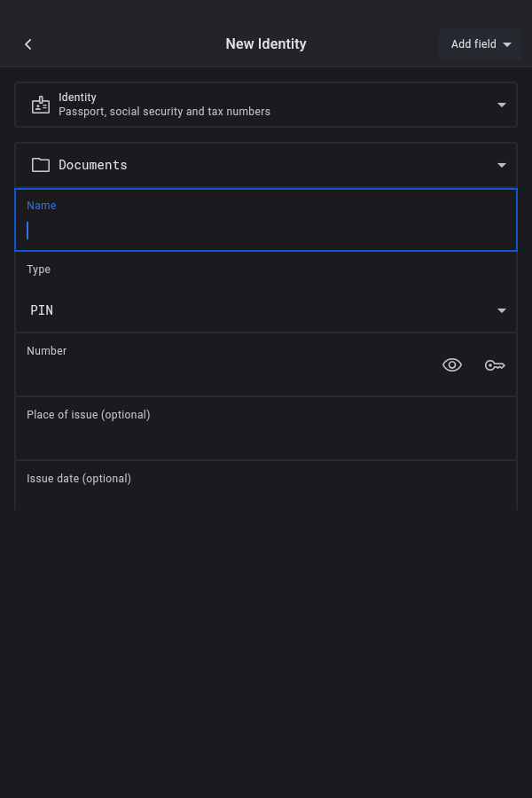Click the category description about passport numbers

pos(164,112)
